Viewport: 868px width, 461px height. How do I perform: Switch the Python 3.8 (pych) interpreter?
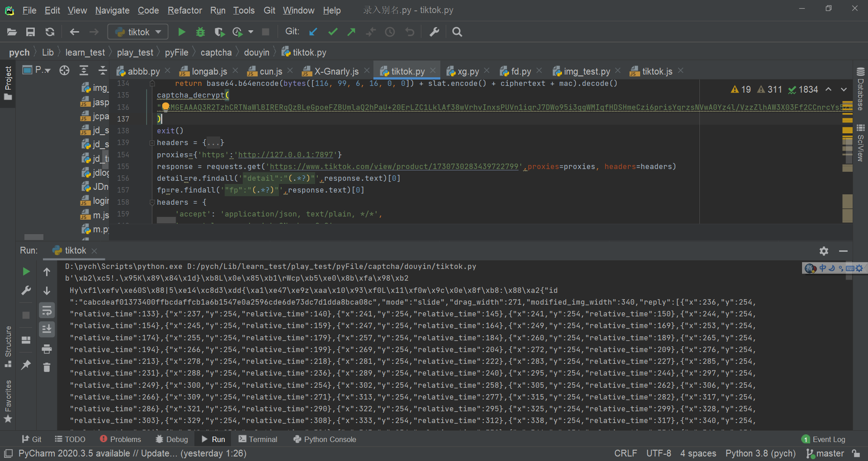click(760, 453)
